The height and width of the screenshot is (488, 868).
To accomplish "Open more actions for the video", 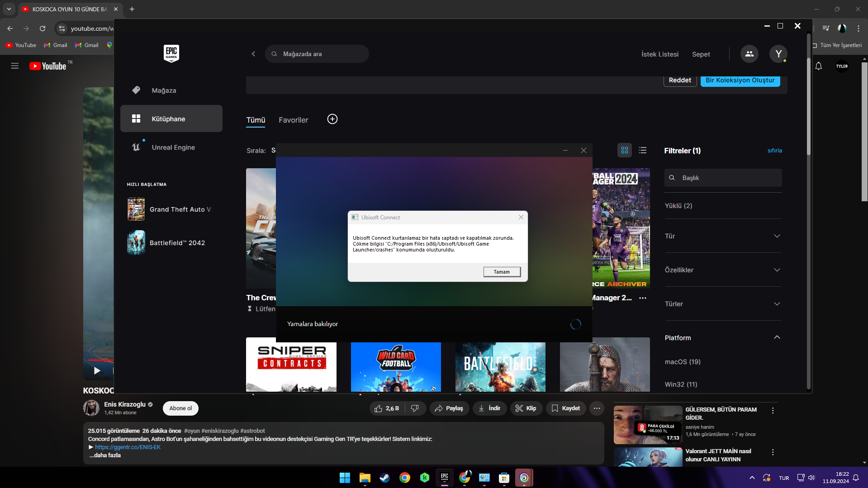I will (597, 408).
